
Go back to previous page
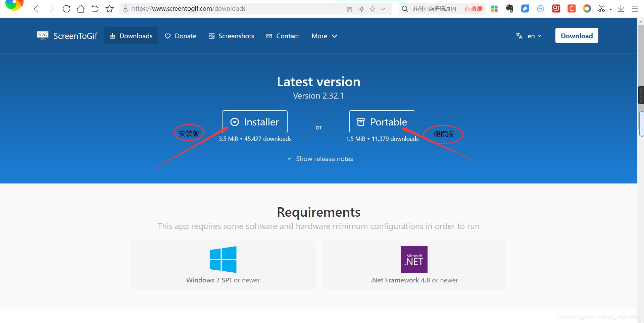pyautogui.click(x=37, y=9)
